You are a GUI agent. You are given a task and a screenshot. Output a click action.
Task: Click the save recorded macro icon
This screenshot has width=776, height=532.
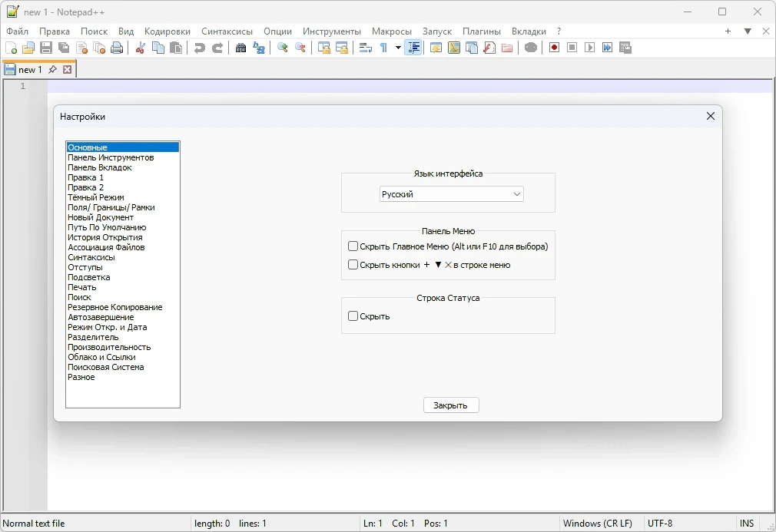[x=625, y=48]
